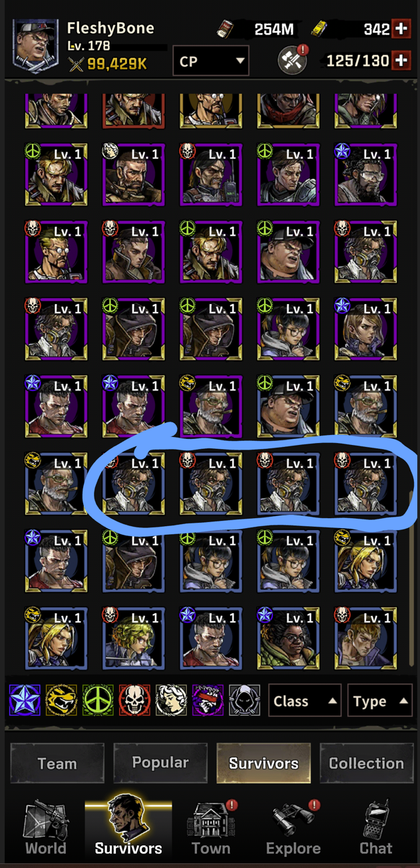The height and width of the screenshot is (868, 420).
Task: Open the Chat walkie-talkie icon
Action: coord(376,828)
